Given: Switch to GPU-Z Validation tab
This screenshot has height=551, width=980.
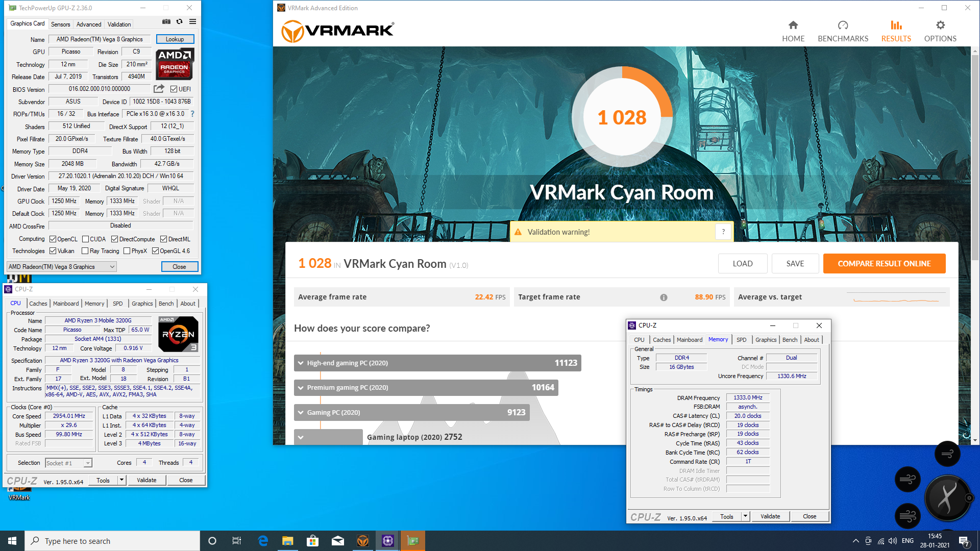Looking at the screenshot, I should pos(119,24).
